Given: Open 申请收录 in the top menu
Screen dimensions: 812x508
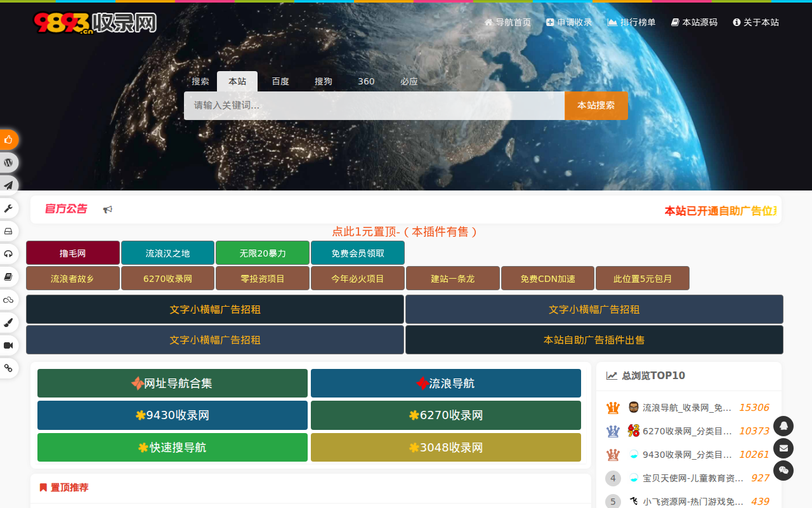Looking at the screenshot, I should coord(569,22).
